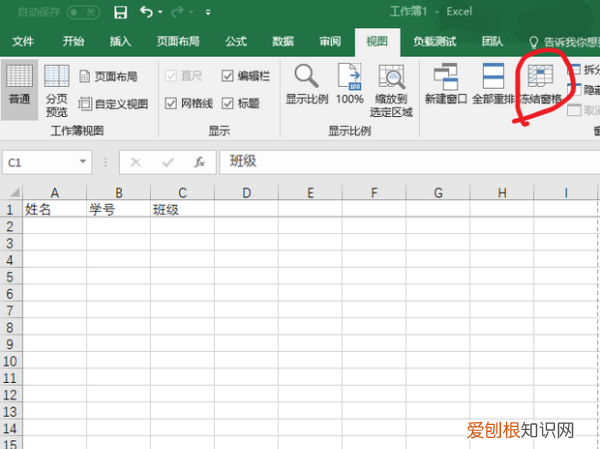Select row 1 header
The image size is (600, 449).
pos(11,209)
